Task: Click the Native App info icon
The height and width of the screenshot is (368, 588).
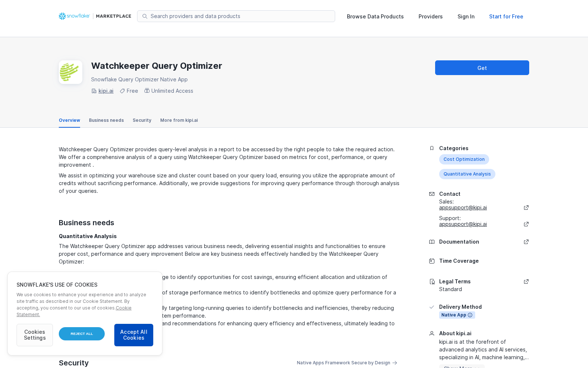Action: pyautogui.click(x=470, y=315)
